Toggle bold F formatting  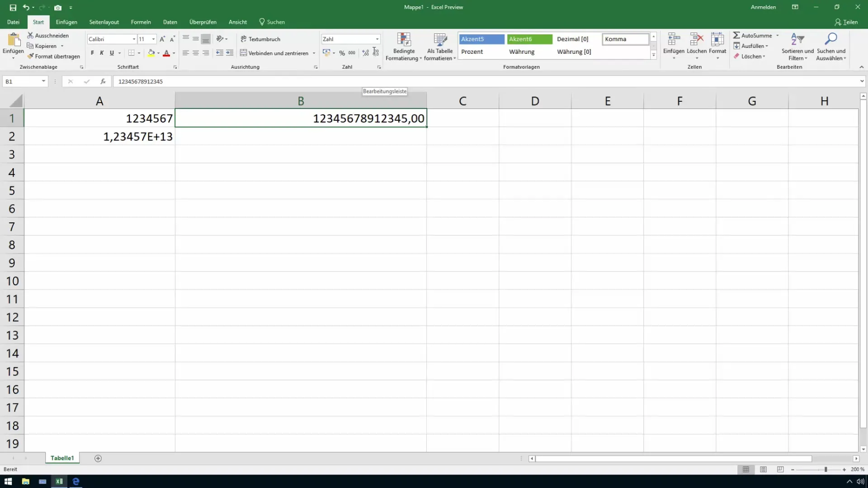pos(92,53)
